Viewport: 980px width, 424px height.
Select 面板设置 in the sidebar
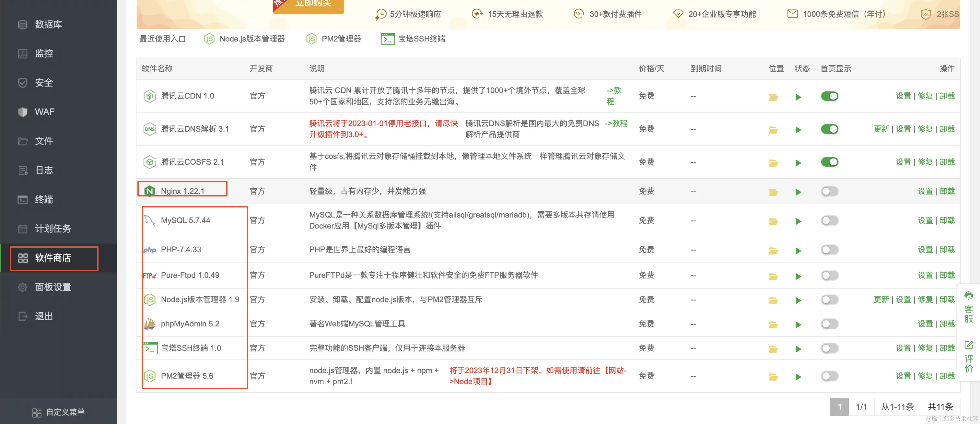pyautogui.click(x=52, y=287)
